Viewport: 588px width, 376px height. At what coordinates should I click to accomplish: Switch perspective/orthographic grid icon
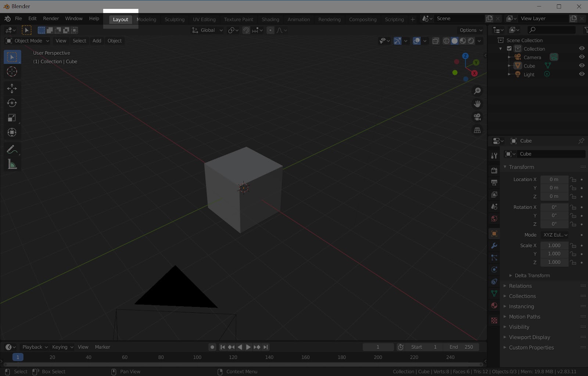click(477, 130)
